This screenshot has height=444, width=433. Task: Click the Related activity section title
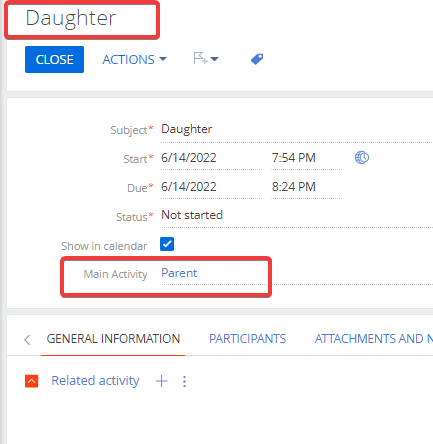pos(95,381)
